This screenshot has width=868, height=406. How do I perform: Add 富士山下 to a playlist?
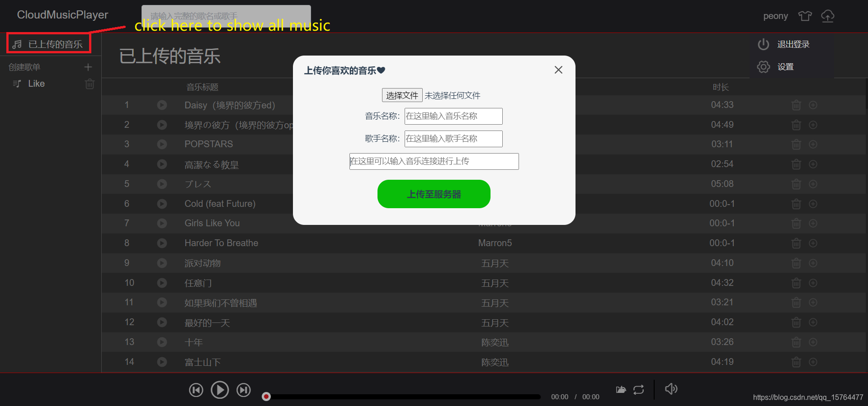(x=813, y=362)
